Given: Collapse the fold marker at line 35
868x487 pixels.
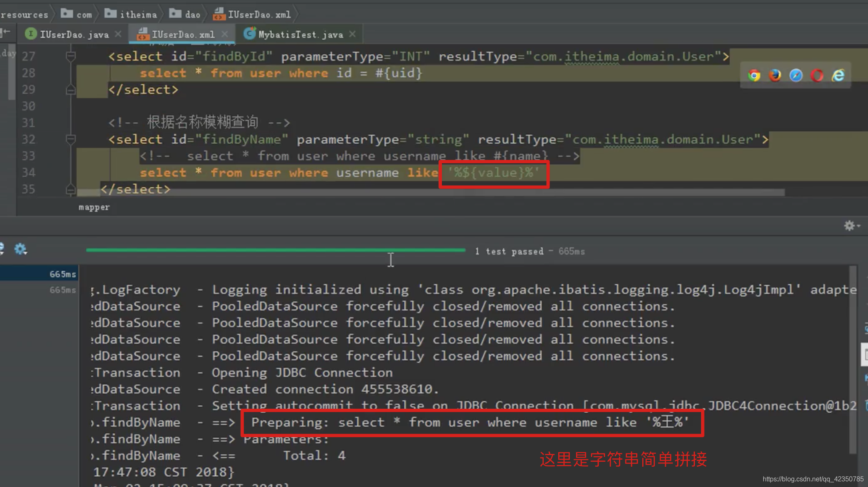Looking at the screenshot, I should tap(71, 189).
